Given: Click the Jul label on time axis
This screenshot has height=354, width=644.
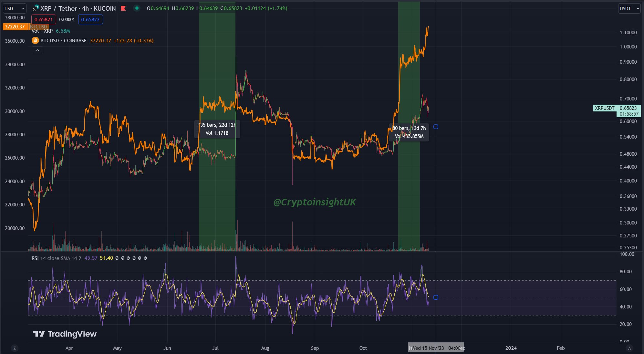Looking at the screenshot, I should tap(215, 348).
